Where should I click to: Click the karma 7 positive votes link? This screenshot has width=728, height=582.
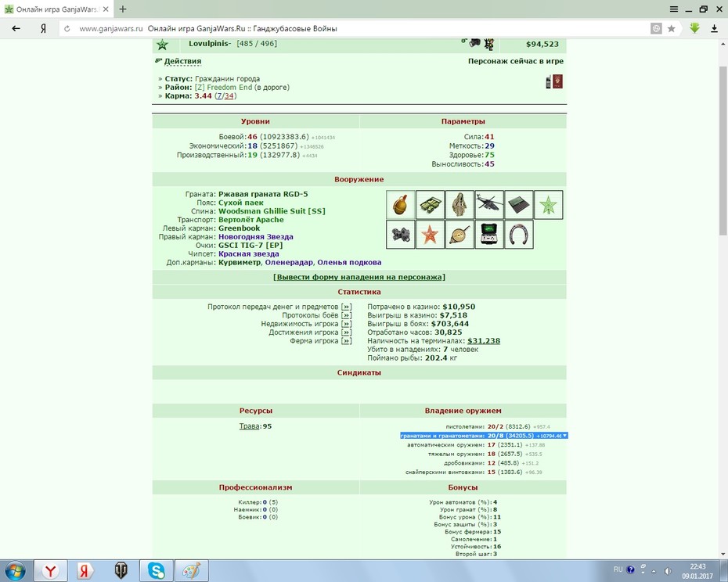219,96
